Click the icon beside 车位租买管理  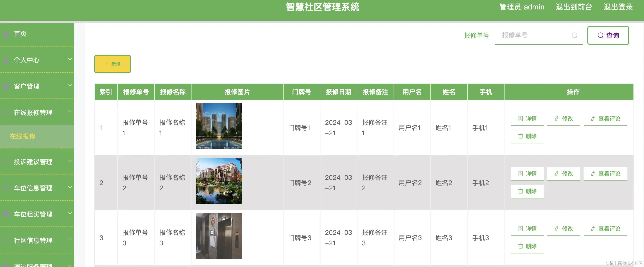6,214
